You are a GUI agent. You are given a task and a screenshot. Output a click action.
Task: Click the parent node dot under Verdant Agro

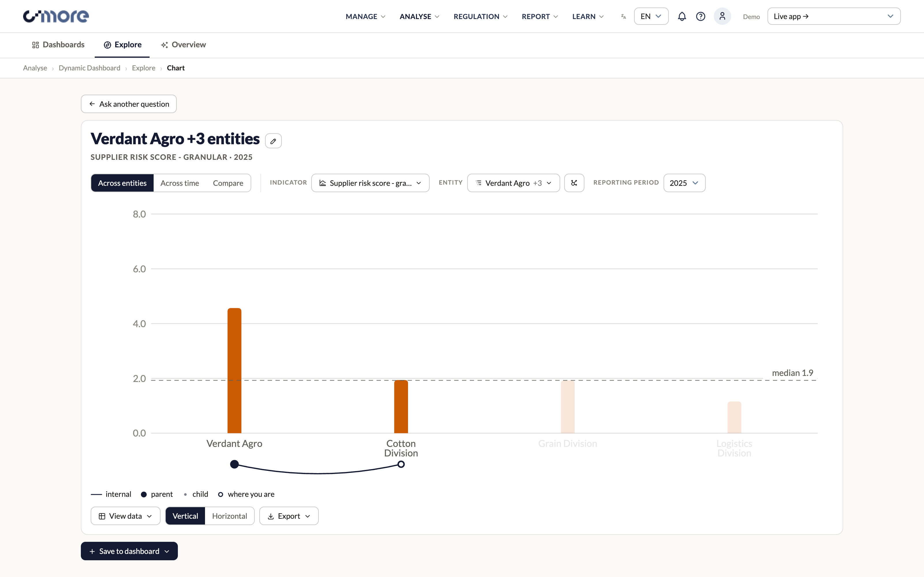coord(234,464)
